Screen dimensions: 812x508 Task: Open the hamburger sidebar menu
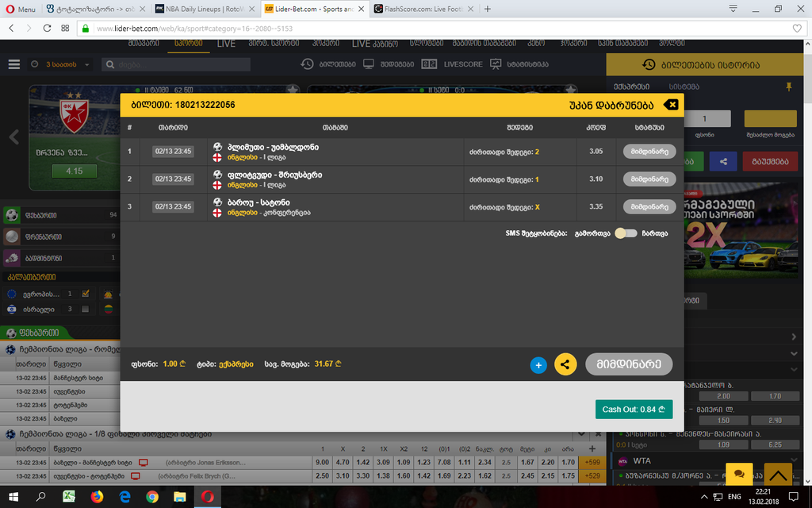(x=14, y=64)
